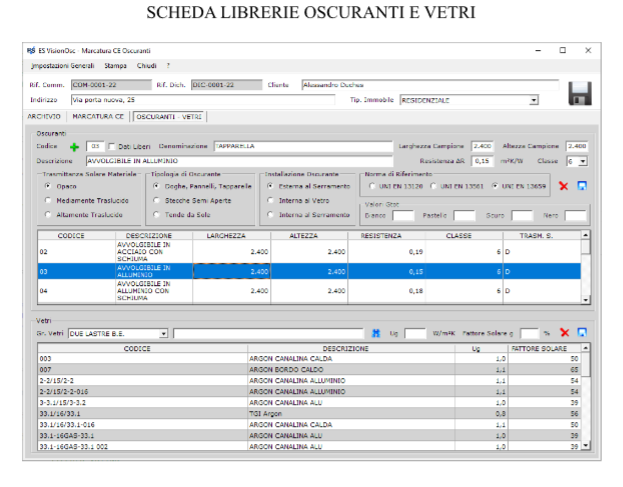Select the Opaco radio button
The height and width of the screenshot is (487, 623).
click(x=48, y=186)
